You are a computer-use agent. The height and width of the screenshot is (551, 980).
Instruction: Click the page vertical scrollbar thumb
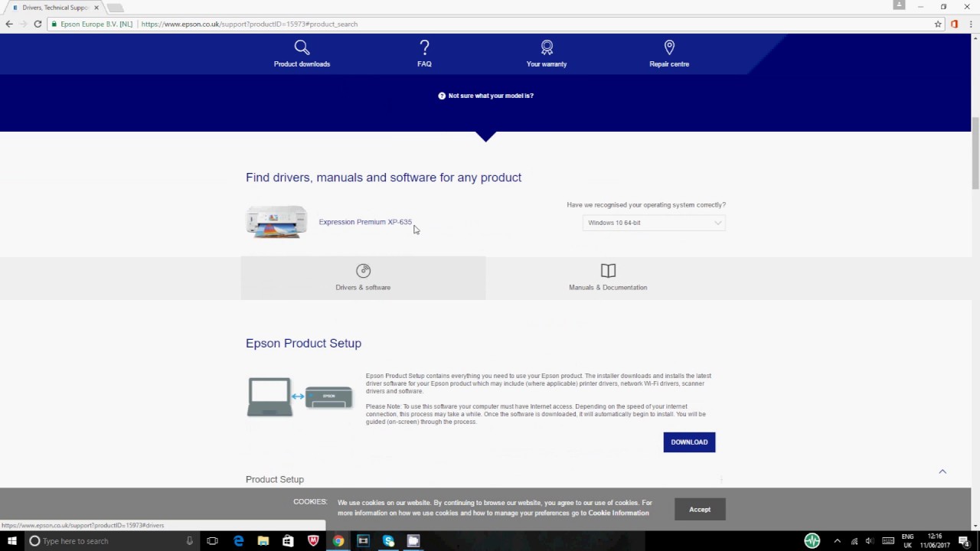975,153
